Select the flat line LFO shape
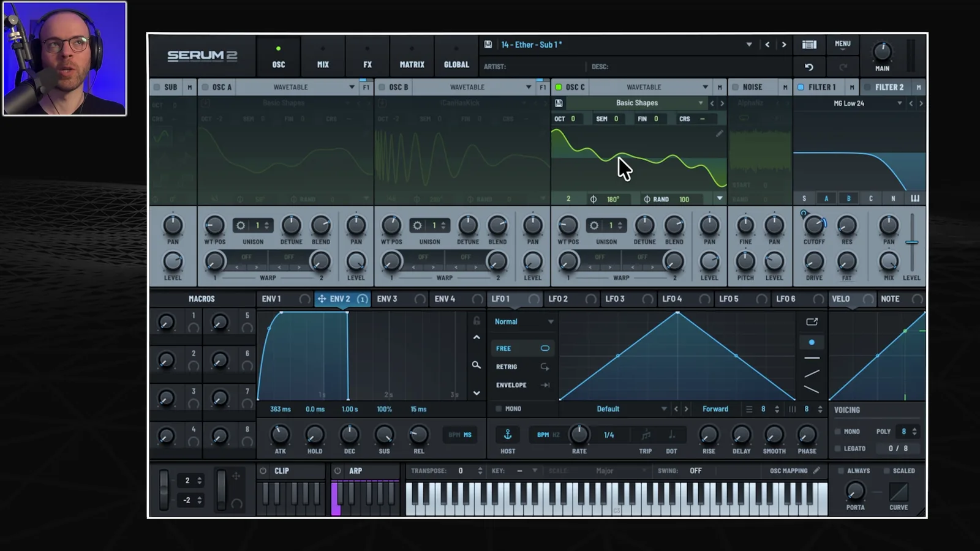 click(812, 358)
